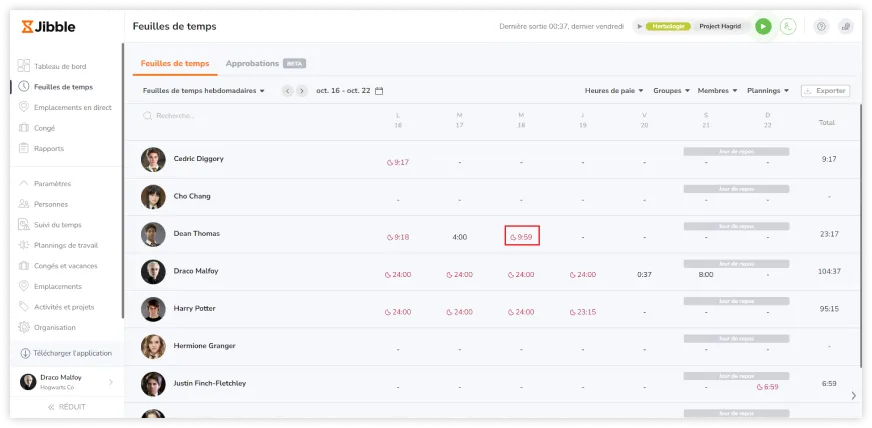Click the Exporter button
The image size is (872, 428).
(x=825, y=91)
